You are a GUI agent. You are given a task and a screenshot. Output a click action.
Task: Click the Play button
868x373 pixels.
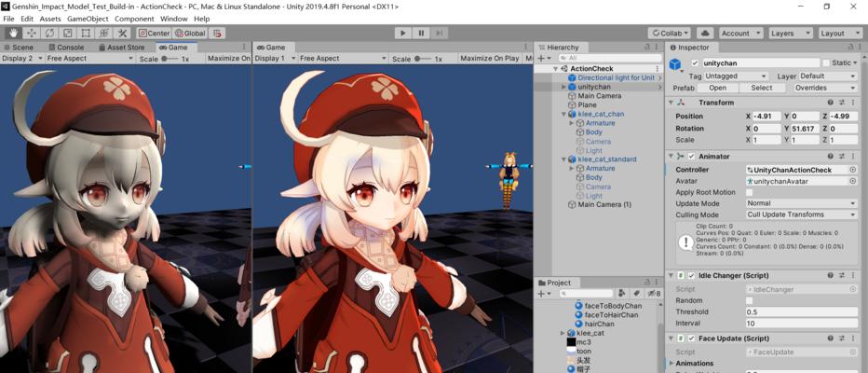click(x=403, y=34)
